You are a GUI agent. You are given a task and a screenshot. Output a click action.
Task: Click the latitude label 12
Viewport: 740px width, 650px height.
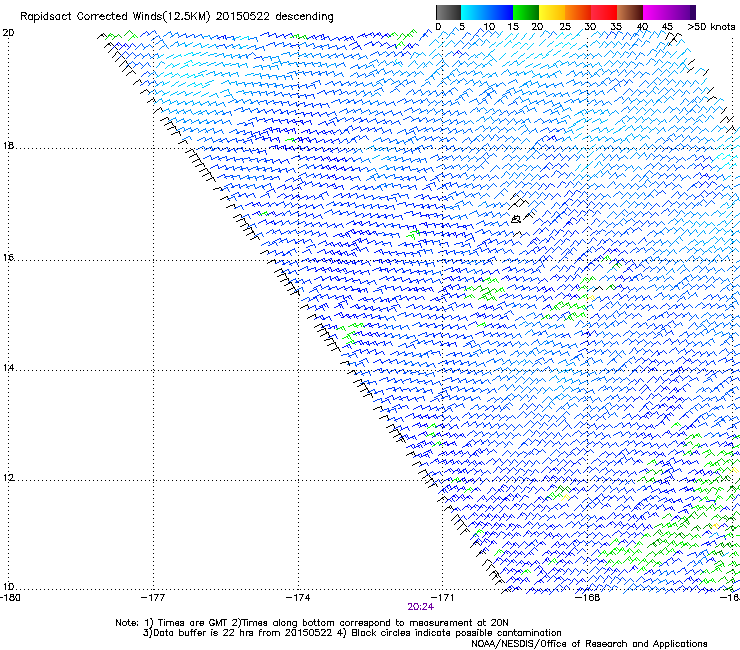pyautogui.click(x=8, y=477)
